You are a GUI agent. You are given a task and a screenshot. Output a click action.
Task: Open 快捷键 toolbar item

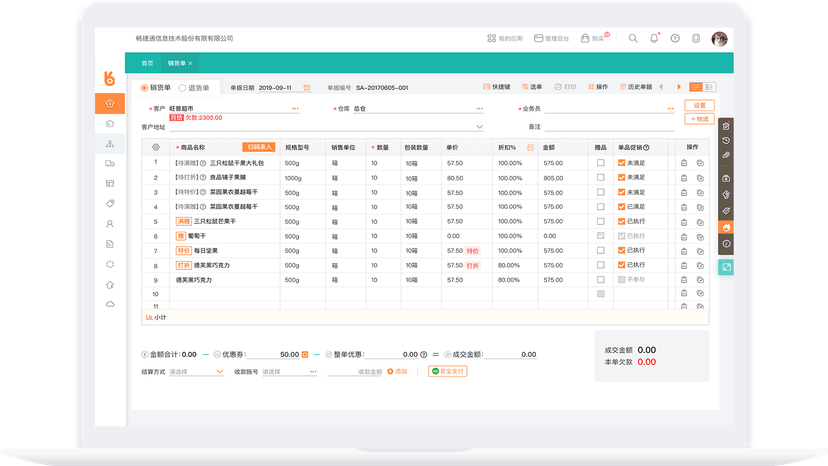click(496, 87)
